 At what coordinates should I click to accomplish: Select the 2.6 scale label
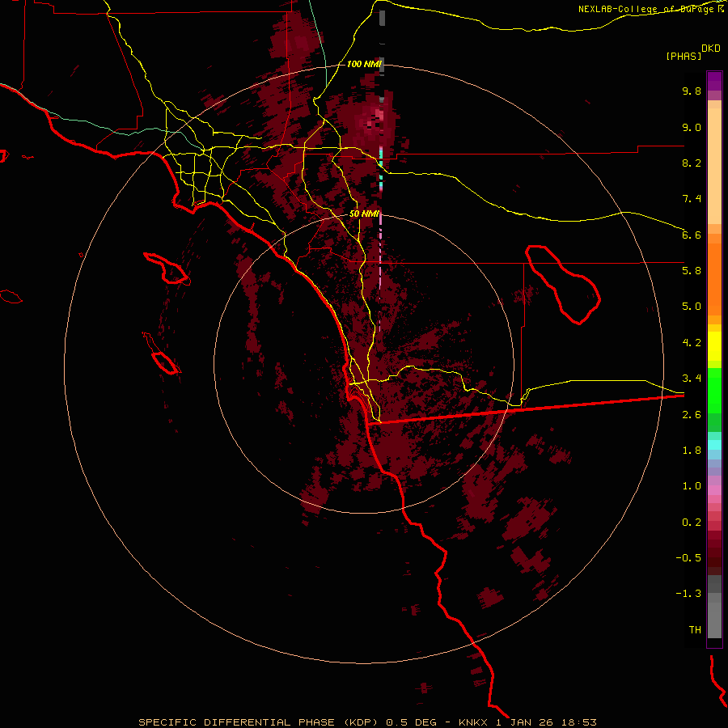(692, 415)
